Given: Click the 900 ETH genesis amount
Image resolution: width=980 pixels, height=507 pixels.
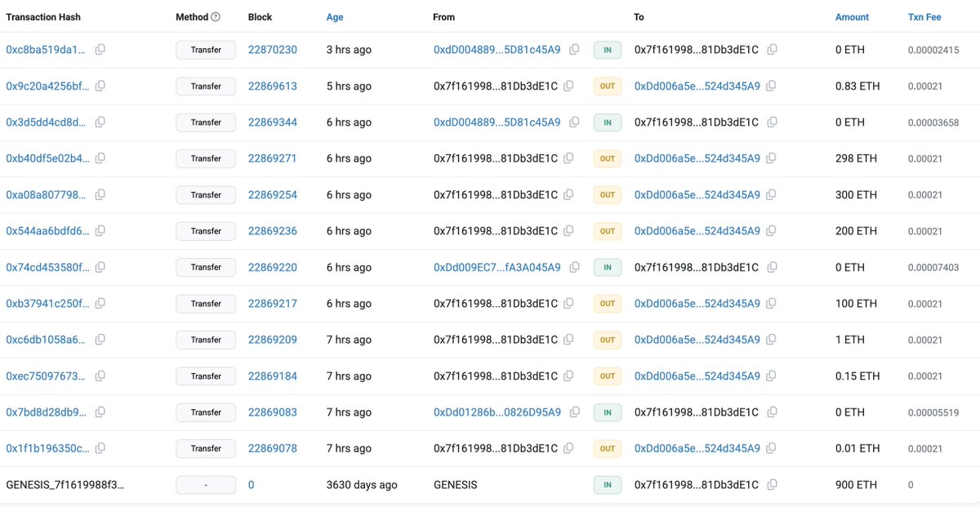Looking at the screenshot, I should [856, 485].
